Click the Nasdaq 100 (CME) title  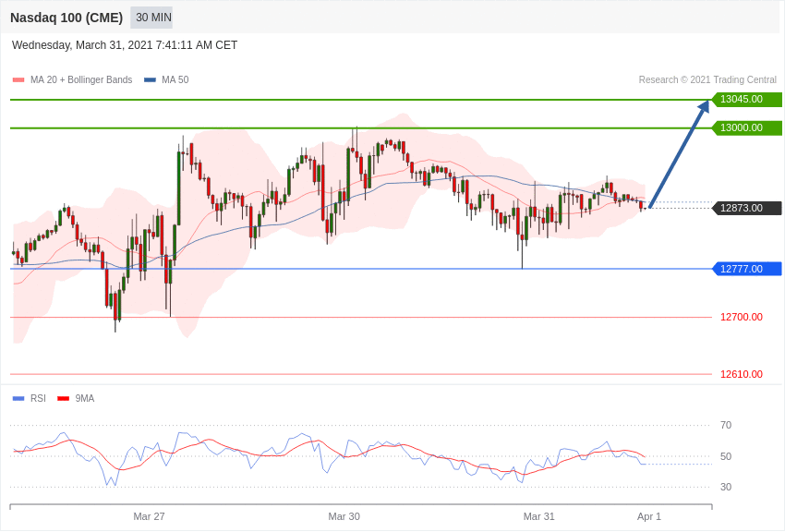[x=66, y=18]
